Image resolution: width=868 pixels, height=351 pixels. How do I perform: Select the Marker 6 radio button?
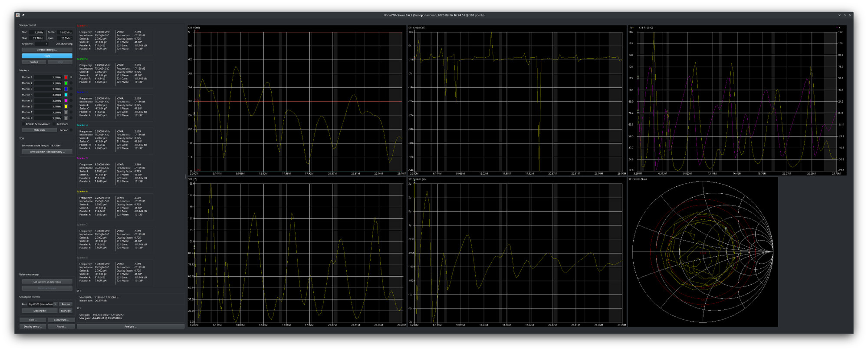click(x=71, y=106)
